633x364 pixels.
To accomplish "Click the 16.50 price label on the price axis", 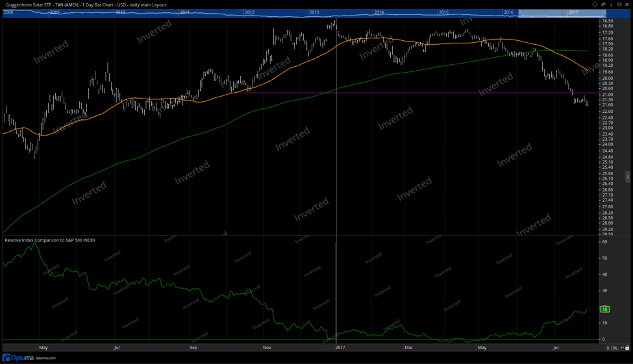I will [x=607, y=21].
